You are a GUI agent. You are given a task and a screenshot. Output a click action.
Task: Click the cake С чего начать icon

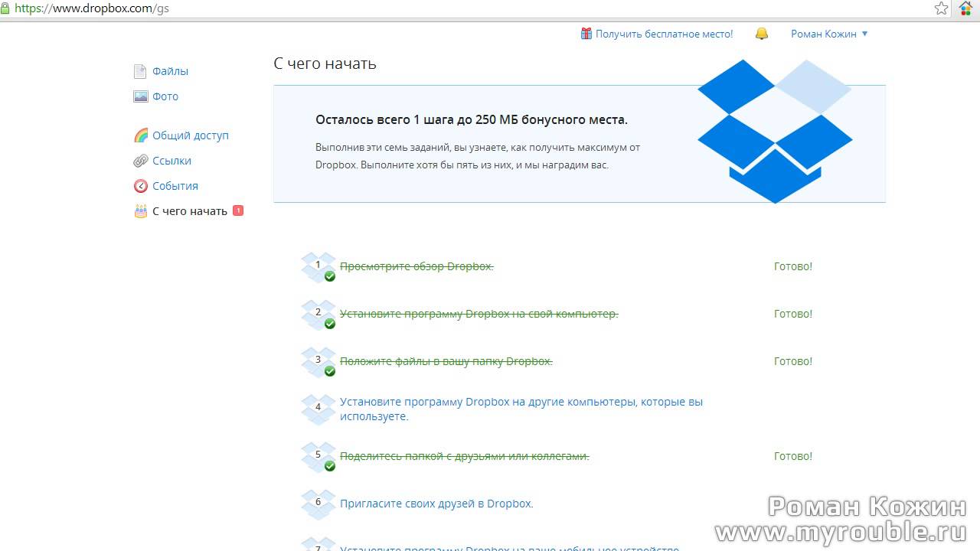coord(141,211)
